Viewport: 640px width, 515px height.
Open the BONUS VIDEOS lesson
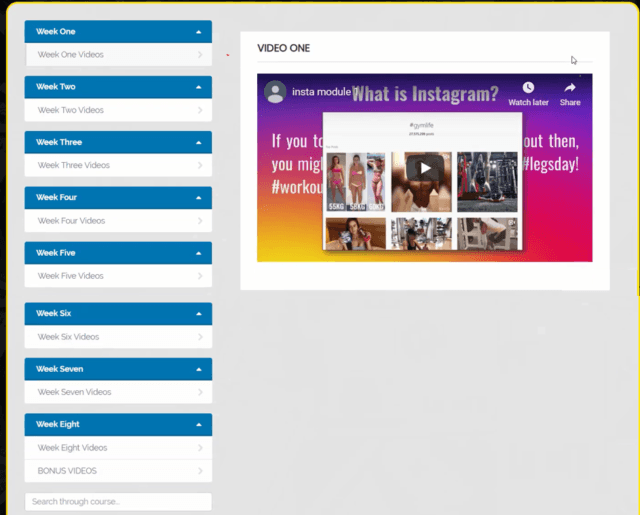click(x=118, y=471)
